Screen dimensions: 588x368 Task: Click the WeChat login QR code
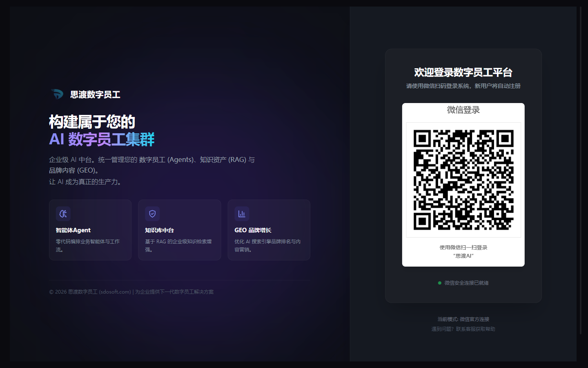pyautogui.click(x=463, y=180)
